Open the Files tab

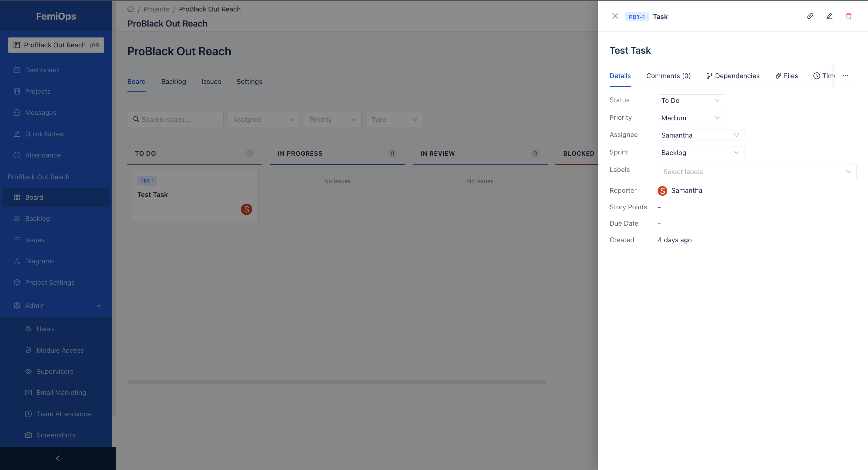pyautogui.click(x=787, y=76)
